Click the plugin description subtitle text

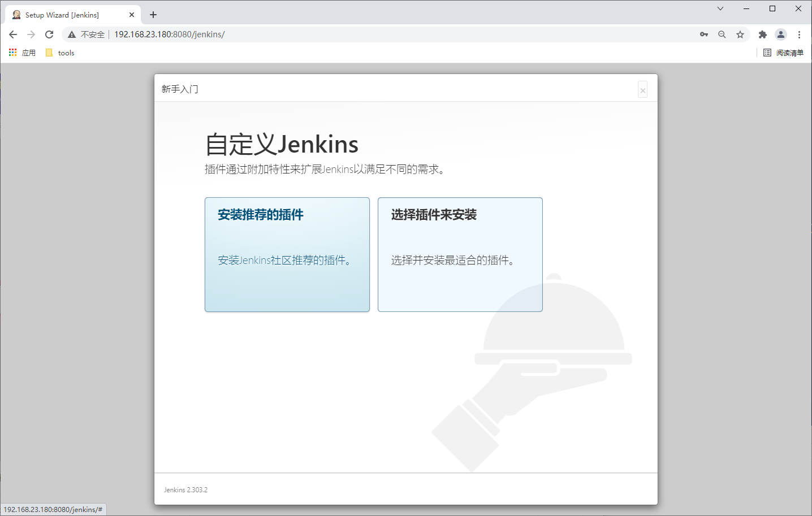325,170
